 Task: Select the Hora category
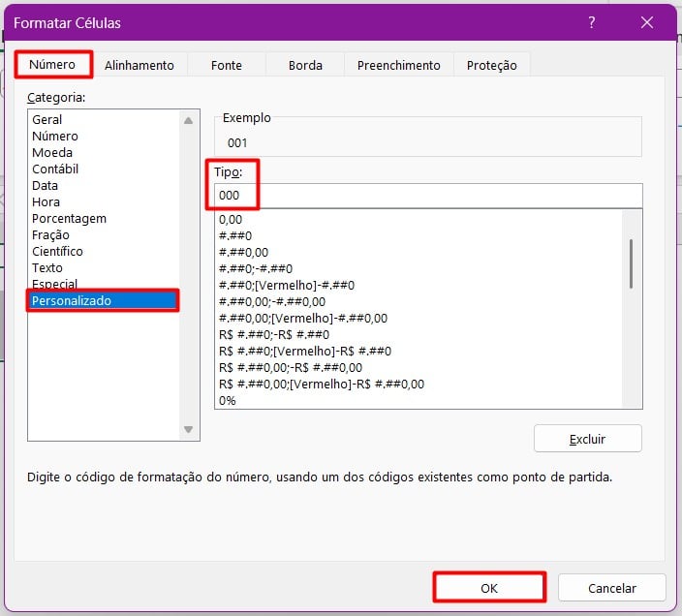click(x=105, y=202)
